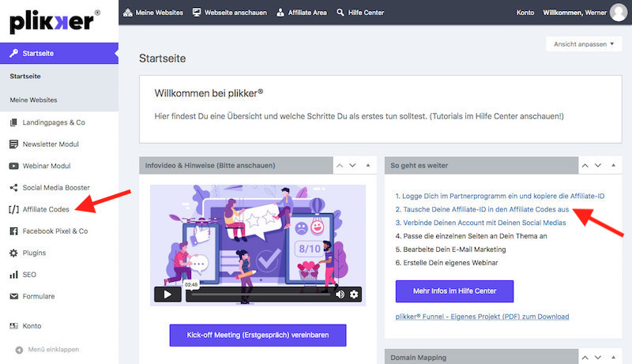Open Affiliate Codes bracket icon in sidebar
Screen dimensions: 632x364
pyautogui.click(x=14, y=209)
